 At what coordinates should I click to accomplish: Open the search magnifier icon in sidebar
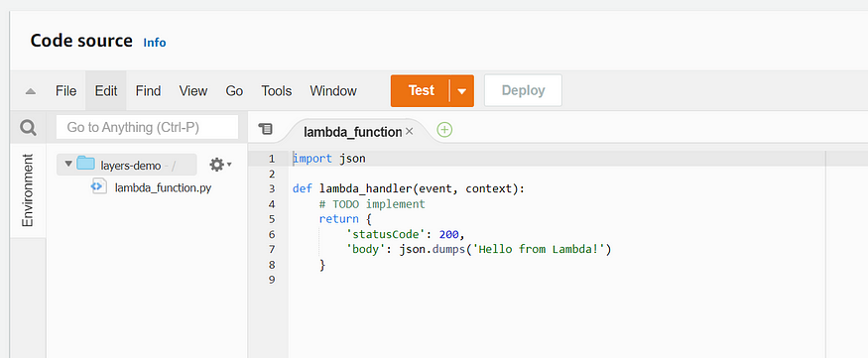[x=28, y=128]
